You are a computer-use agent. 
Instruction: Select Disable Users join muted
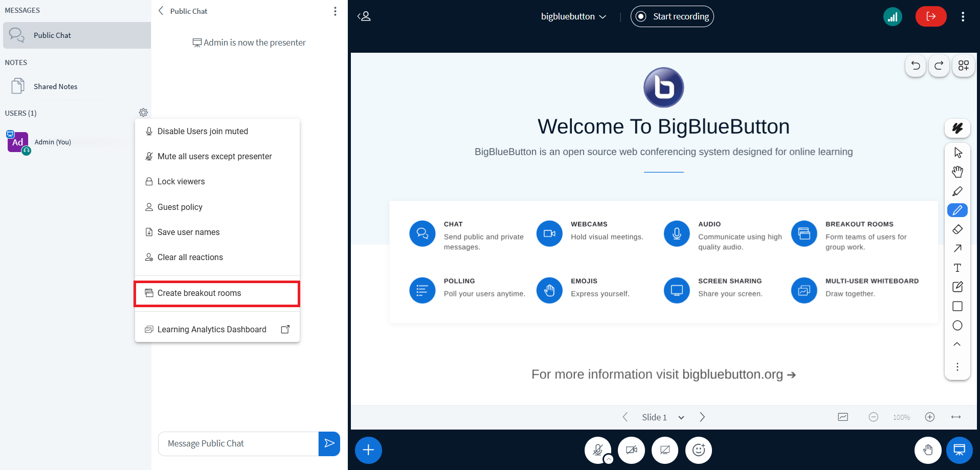[x=217, y=131]
